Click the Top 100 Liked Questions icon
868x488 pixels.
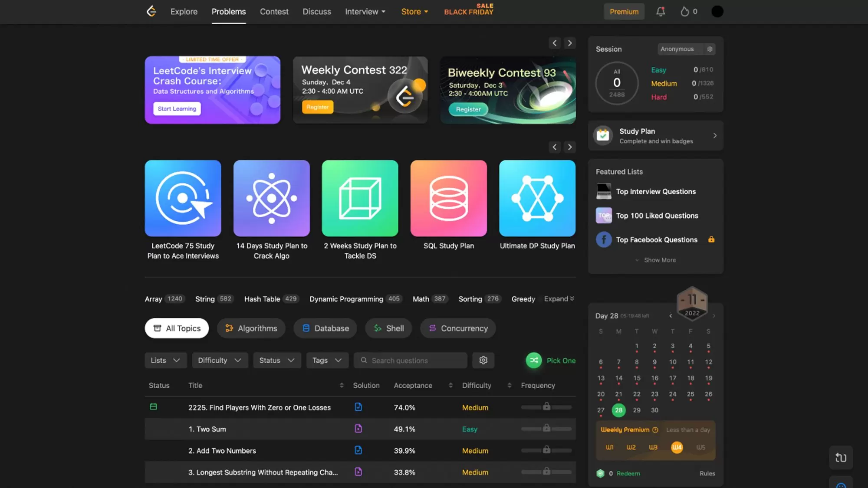pos(604,216)
